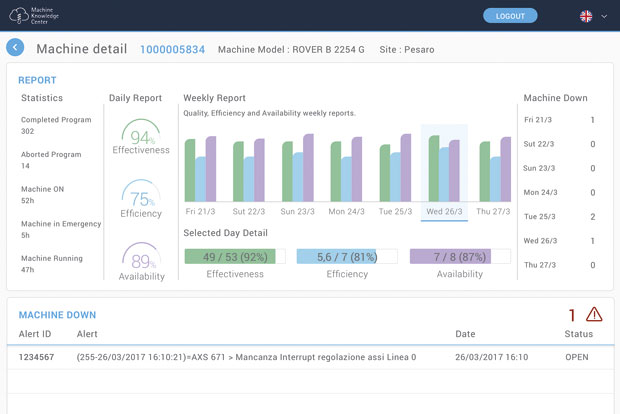
Task: Click the Machine Knowledge Center logo
Action: (34, 16)
